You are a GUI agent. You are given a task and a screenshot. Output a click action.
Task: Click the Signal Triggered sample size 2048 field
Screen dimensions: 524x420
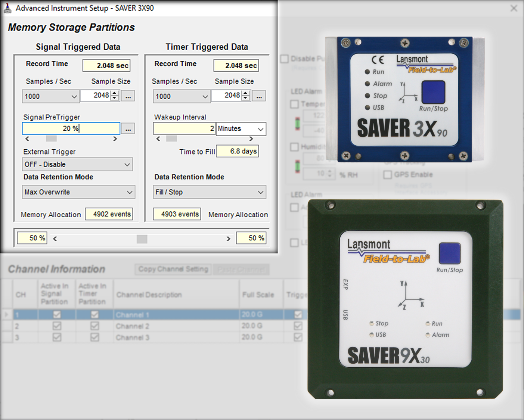pyautogui.click(x=96, y=96)
